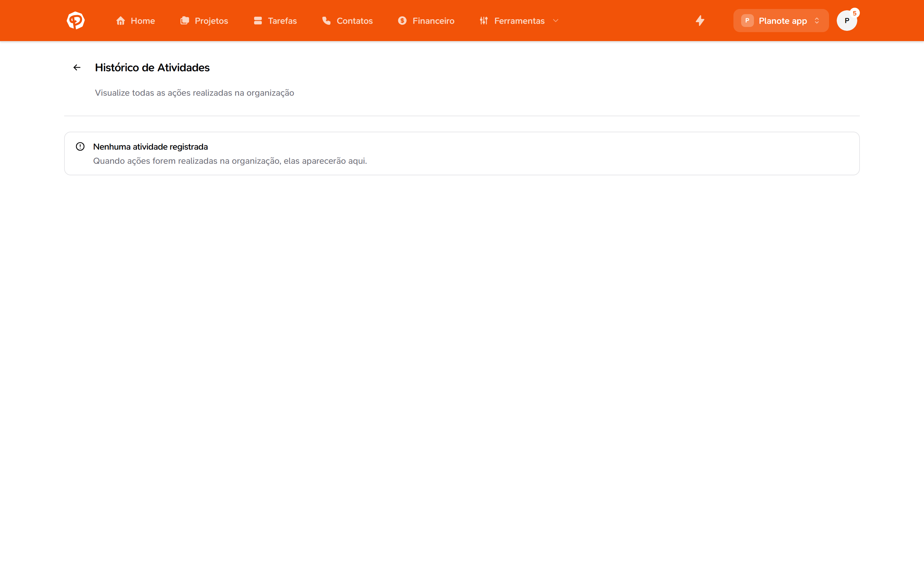
Task: Click the "Quando ações forem realizadas" description text
Action: (x=230, y=161)
